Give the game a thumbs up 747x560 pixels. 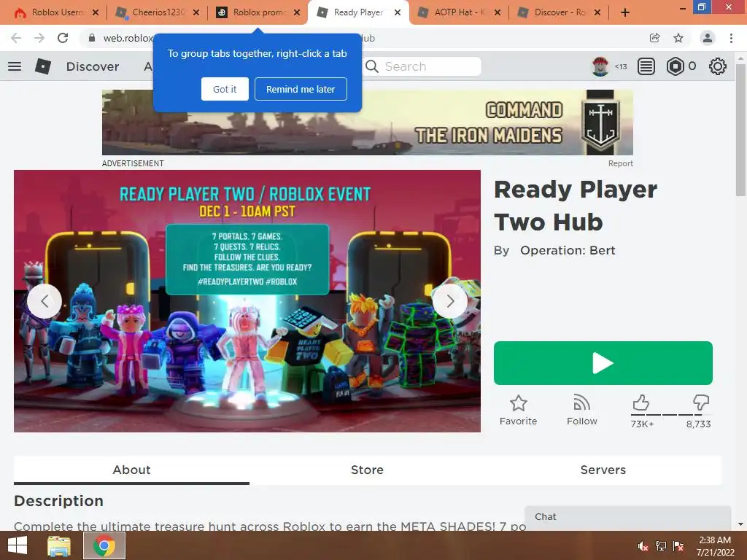(x=641, y=402)
